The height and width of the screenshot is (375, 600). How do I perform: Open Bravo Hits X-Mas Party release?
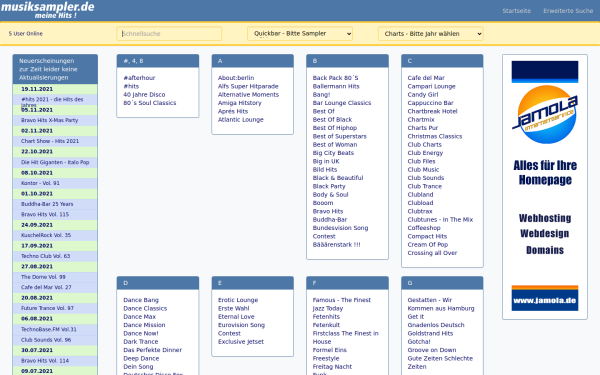[x=49, y=120]
